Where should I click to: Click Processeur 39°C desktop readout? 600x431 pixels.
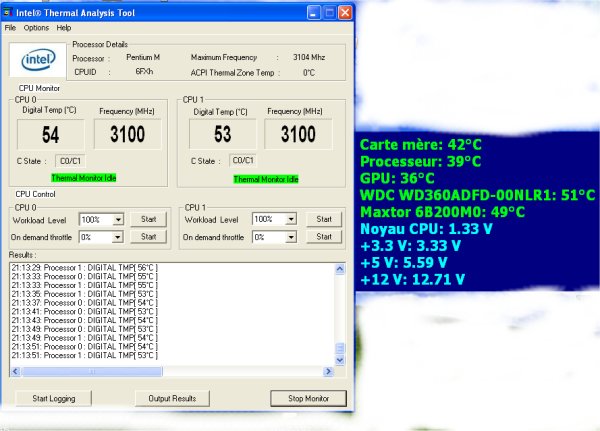[x=420, y=162]
